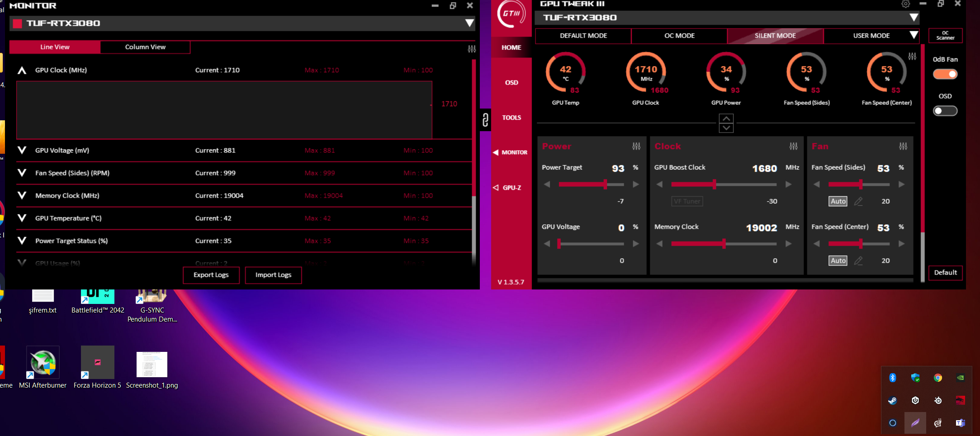Open the monitor filter settings icon

[x=472, y=49]
